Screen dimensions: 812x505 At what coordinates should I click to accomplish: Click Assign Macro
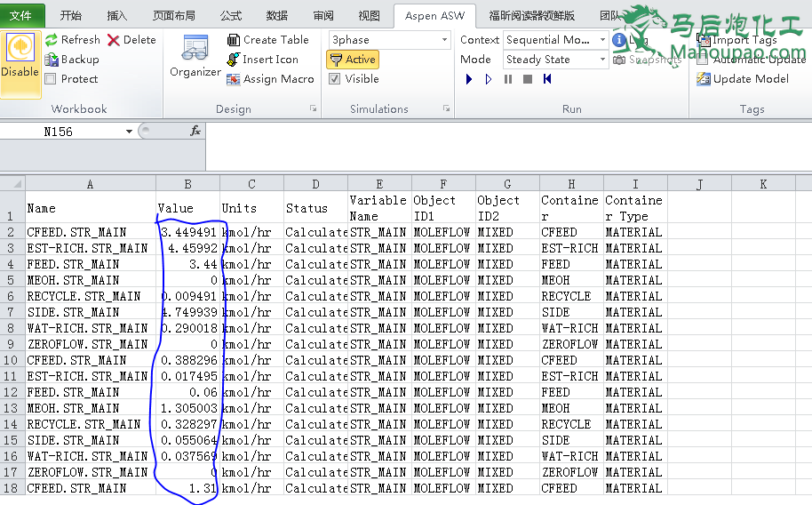[270, 79]
